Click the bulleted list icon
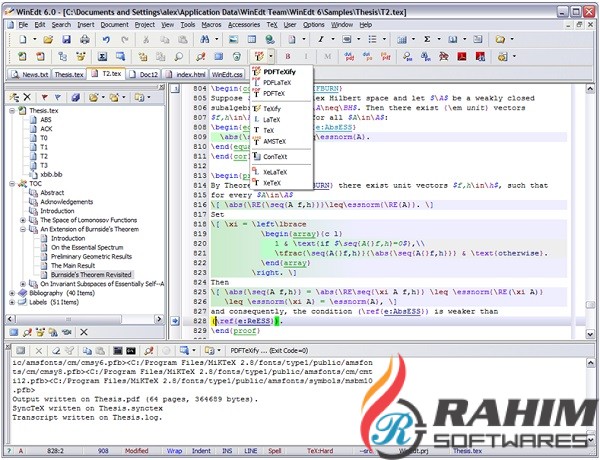This screenshot has height=460, width=600. click(372, 39)
